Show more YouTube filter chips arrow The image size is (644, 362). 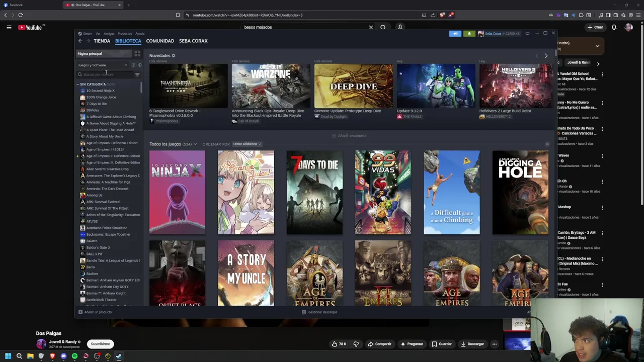(x=598, y=64)
